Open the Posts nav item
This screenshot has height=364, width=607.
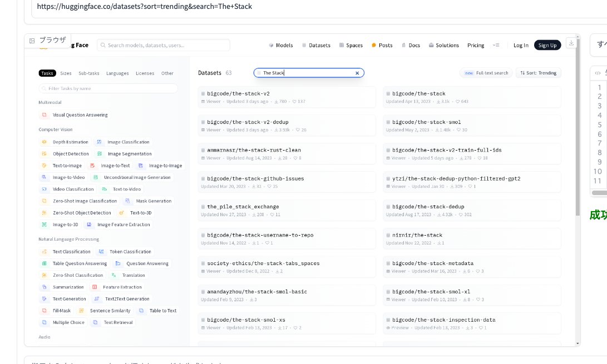click(382, 45)
